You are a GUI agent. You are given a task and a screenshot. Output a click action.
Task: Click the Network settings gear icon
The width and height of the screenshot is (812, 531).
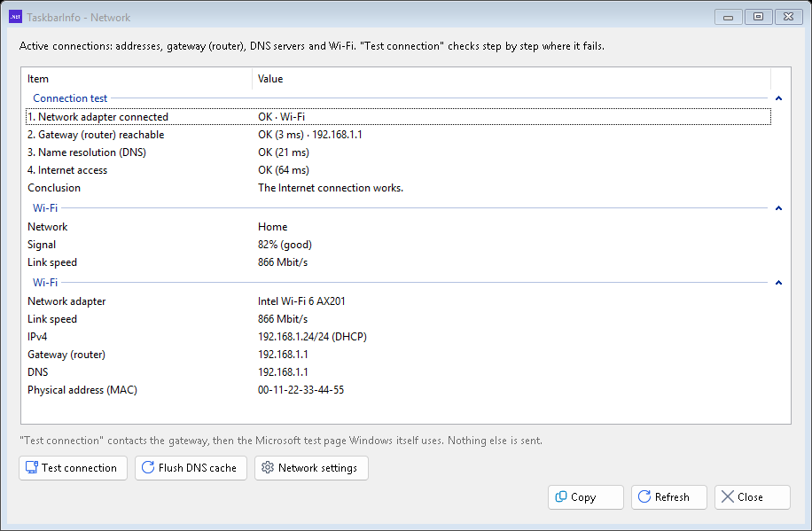(267, 467)
